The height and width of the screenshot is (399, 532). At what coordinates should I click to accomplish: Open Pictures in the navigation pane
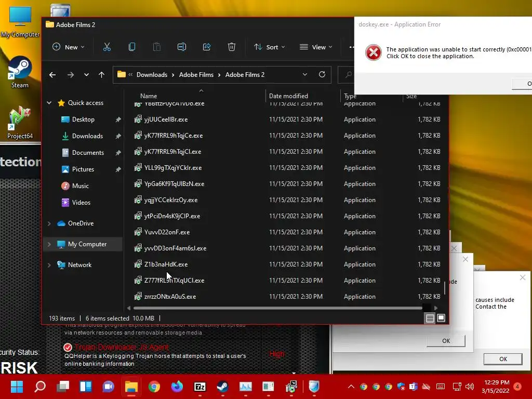[x=83, y=169]
